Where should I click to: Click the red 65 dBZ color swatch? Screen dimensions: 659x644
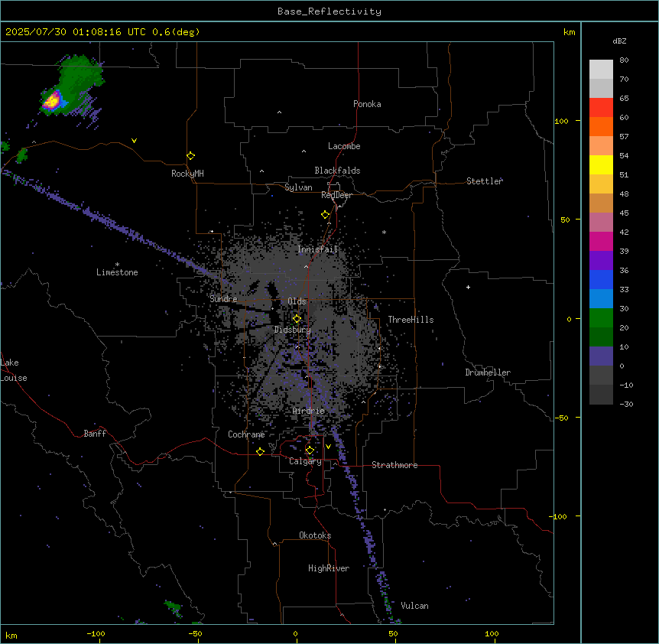pyautogui.click(x=601, y=107)
